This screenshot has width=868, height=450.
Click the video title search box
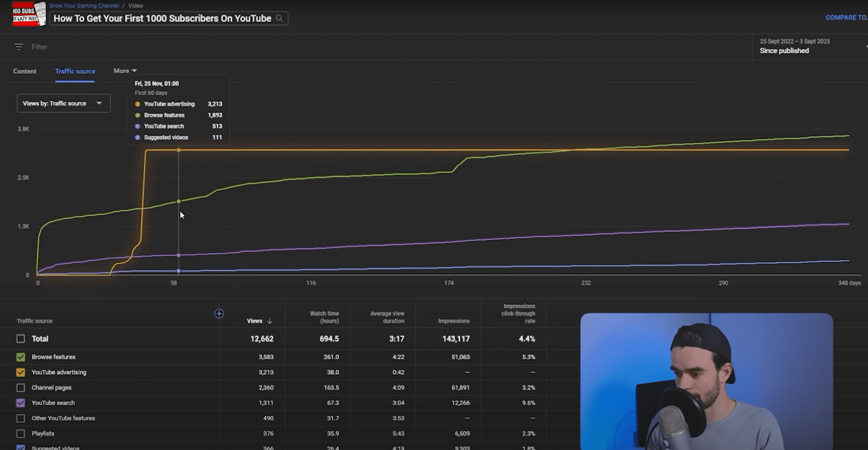[169, 18]
